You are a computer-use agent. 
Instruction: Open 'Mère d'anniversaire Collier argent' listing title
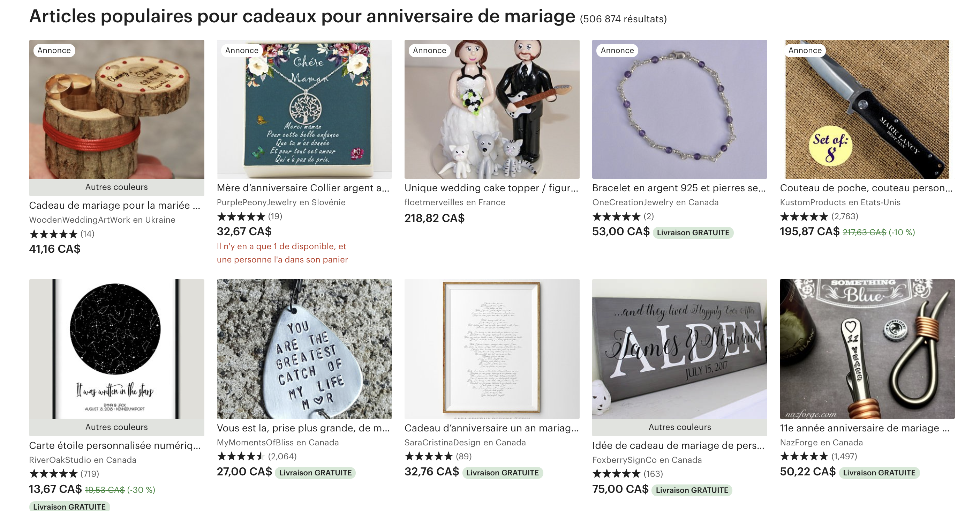click(303, 188)
